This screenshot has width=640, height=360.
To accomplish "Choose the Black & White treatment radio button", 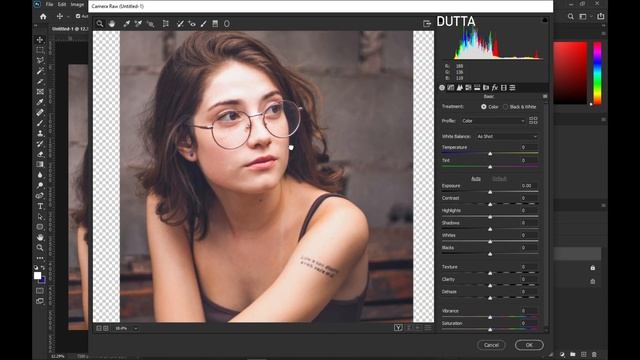I will click(x=505, y=107).
